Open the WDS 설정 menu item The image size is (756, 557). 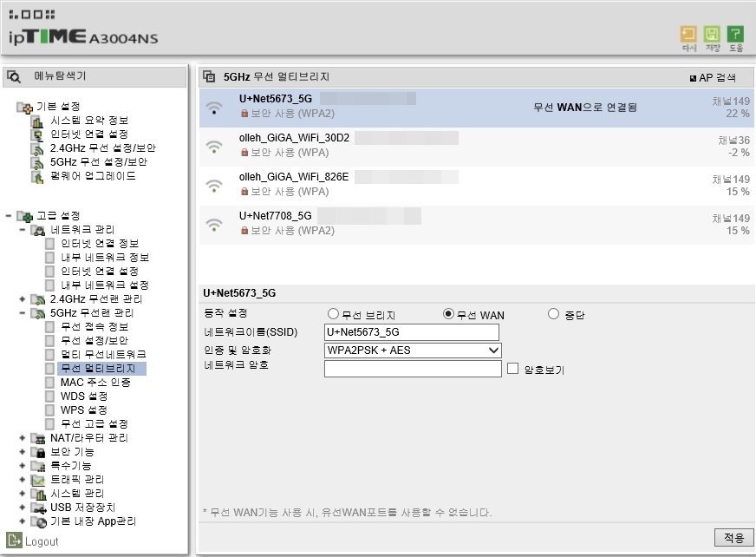tap(83, 396)
